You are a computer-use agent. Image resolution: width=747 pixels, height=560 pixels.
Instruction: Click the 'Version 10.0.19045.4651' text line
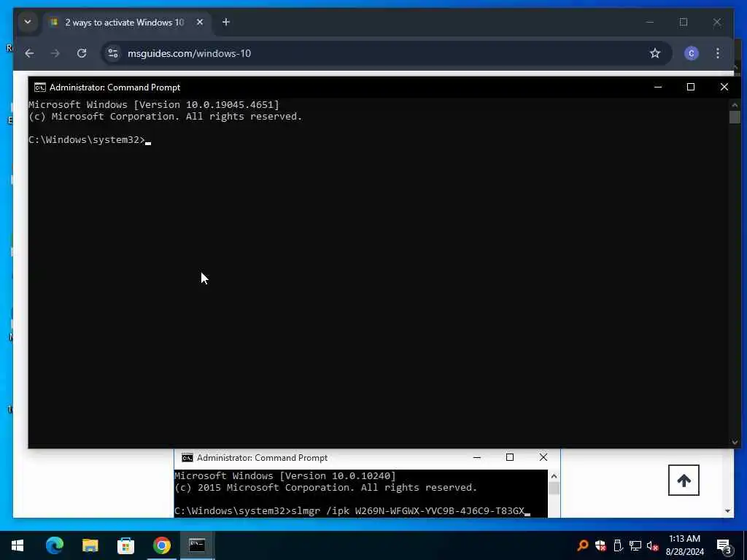point(154,105)
